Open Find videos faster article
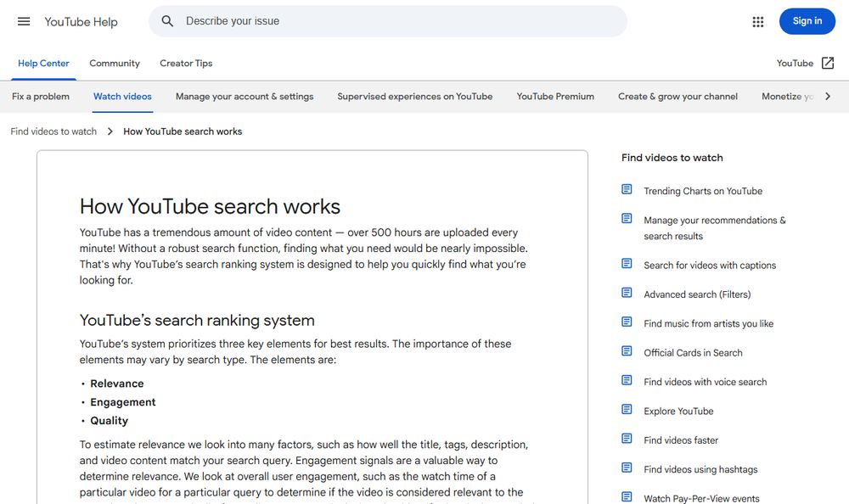 point(681,440)
